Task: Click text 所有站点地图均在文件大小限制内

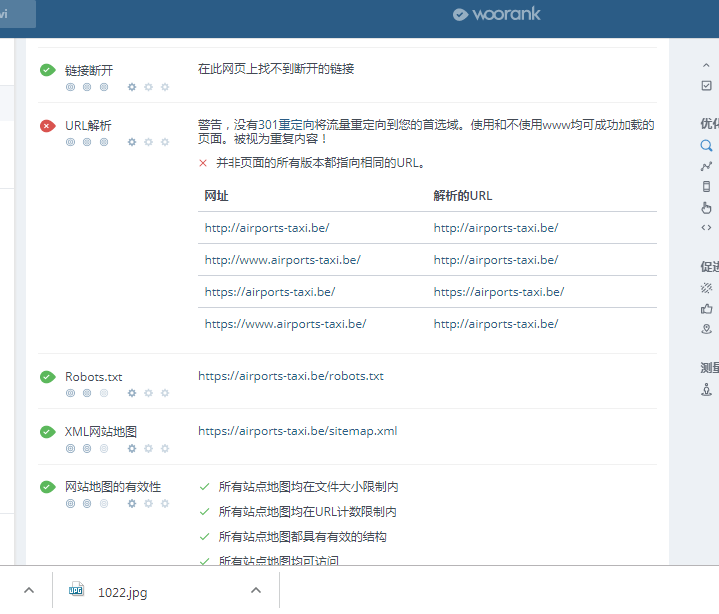Action: (308, 487)
